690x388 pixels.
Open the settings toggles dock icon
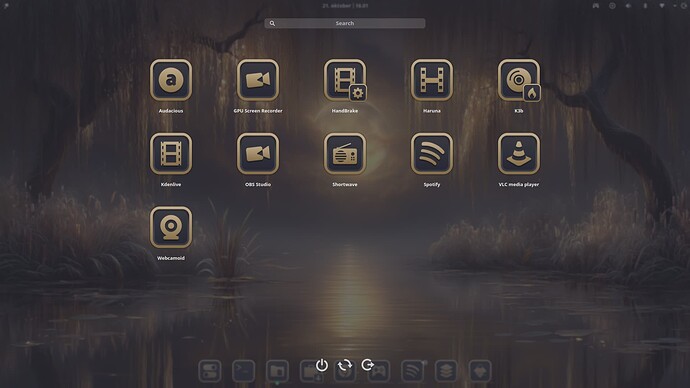[210, 371]
